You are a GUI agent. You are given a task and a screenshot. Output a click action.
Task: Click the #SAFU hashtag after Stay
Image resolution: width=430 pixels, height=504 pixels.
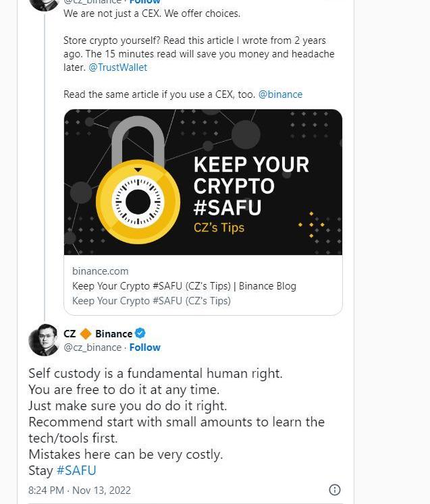[76, 470]
